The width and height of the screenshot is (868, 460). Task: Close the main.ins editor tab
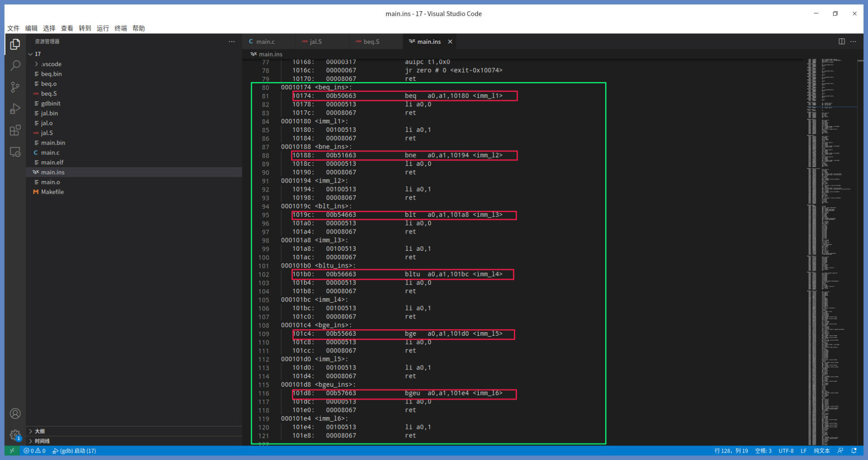coord(450,42)
